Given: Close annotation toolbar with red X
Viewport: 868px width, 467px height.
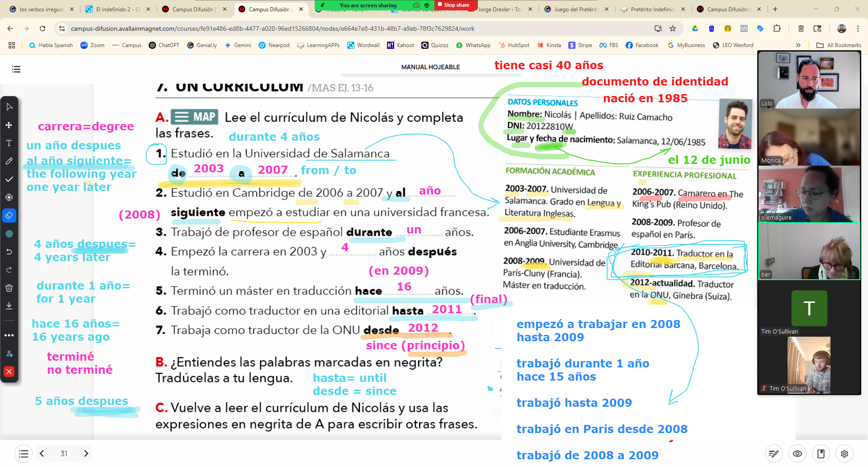Looking at the screenshot, I should tap(9, 372).
